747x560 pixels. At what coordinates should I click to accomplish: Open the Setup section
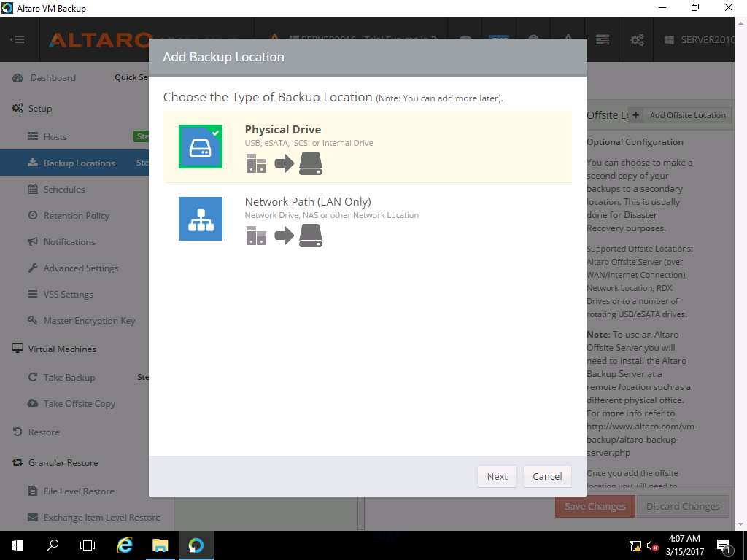coord(40,108)
